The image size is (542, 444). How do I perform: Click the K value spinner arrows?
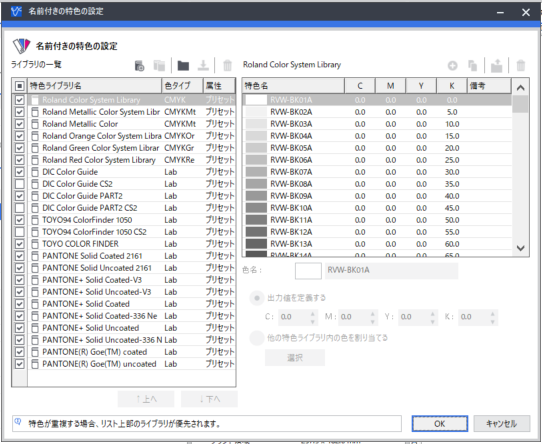pos(493,317)
